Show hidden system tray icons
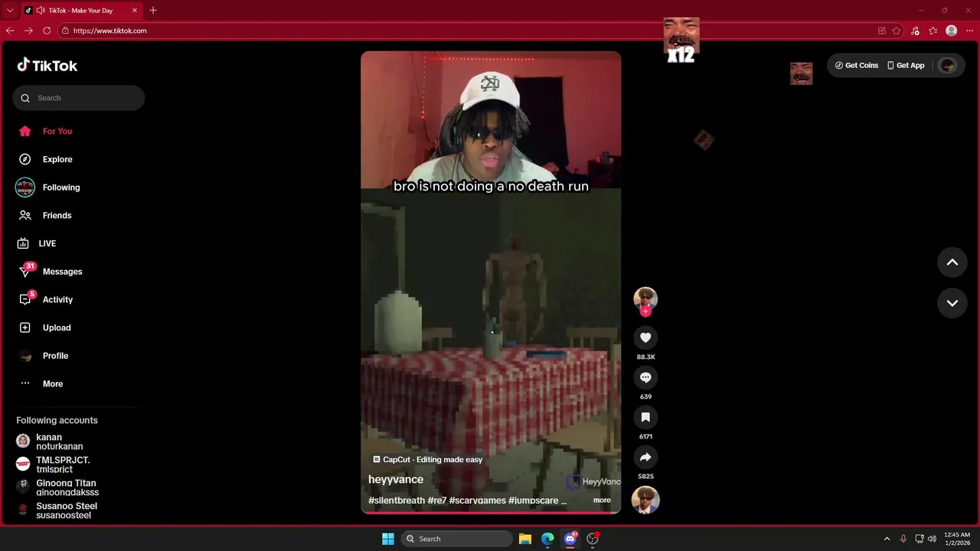Image resolution: width=980 pixels, height=551 pixels. pyautogui.click(x=887, y=539)
